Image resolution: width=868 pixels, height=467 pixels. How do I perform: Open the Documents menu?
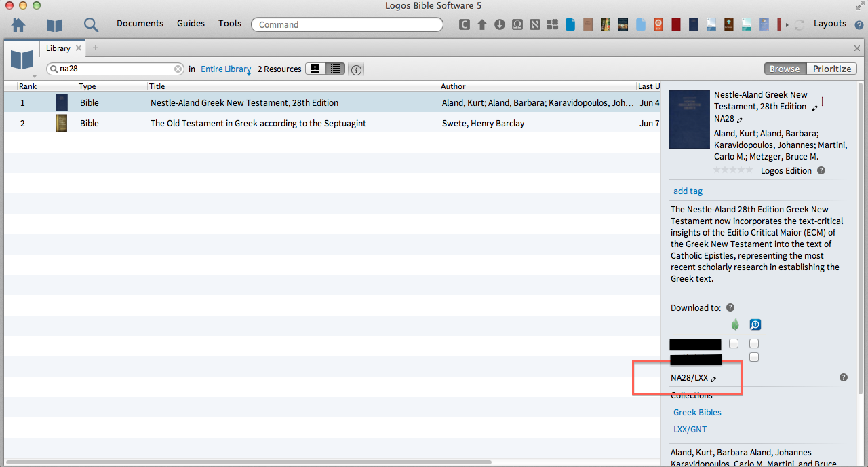point(140,23)
